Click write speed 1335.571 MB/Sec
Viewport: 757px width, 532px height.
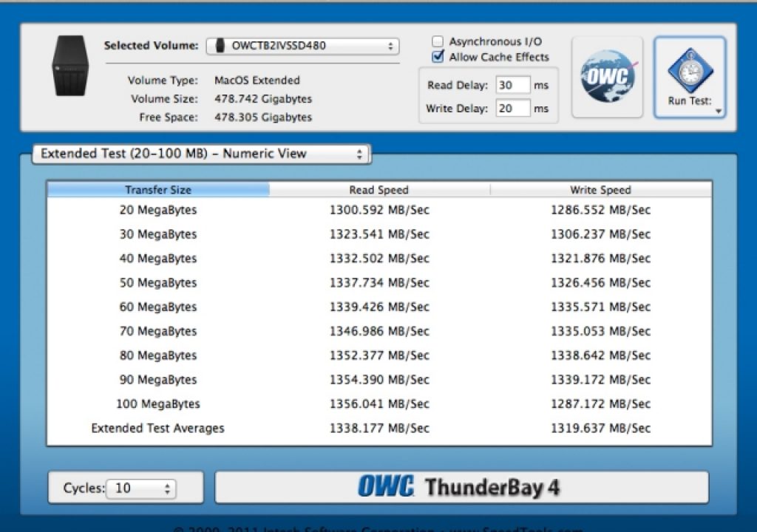(600, 307)
